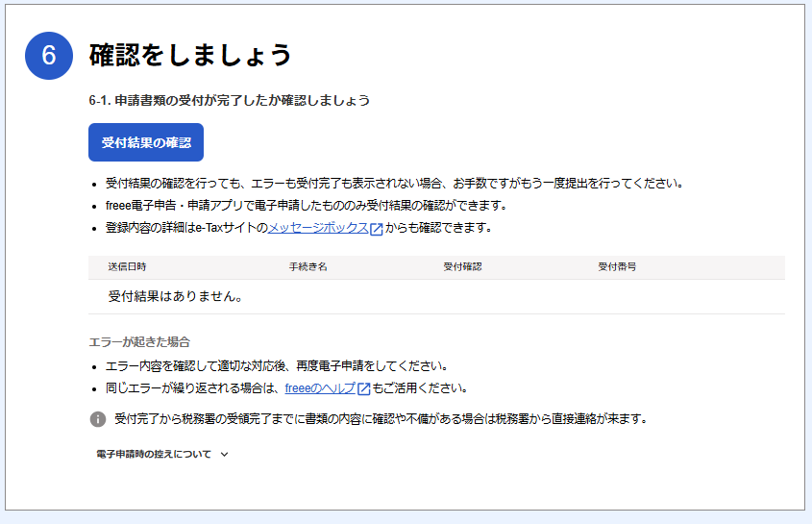Click the info icon before 受付完了から税務署
The width and height of the screenshot is (812, 524).
click(x=98, y=419)
